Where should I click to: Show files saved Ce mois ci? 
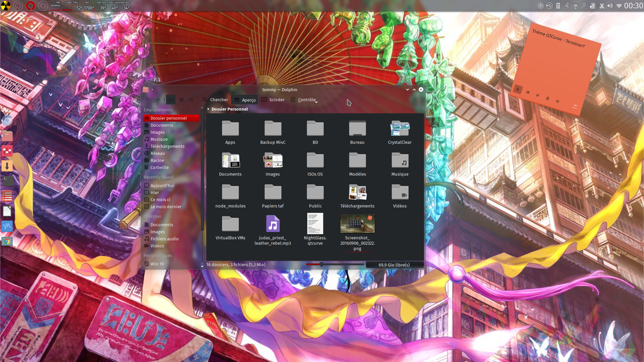click(x=171, y=199)
